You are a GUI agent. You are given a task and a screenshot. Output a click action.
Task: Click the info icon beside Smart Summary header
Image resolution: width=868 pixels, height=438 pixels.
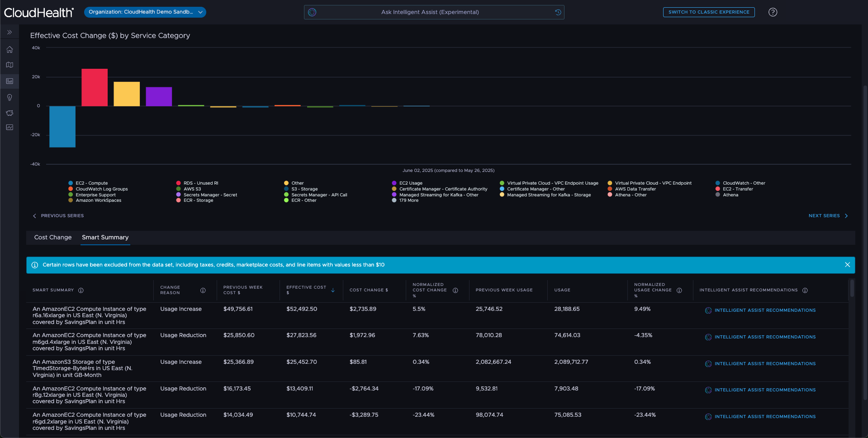81,290
